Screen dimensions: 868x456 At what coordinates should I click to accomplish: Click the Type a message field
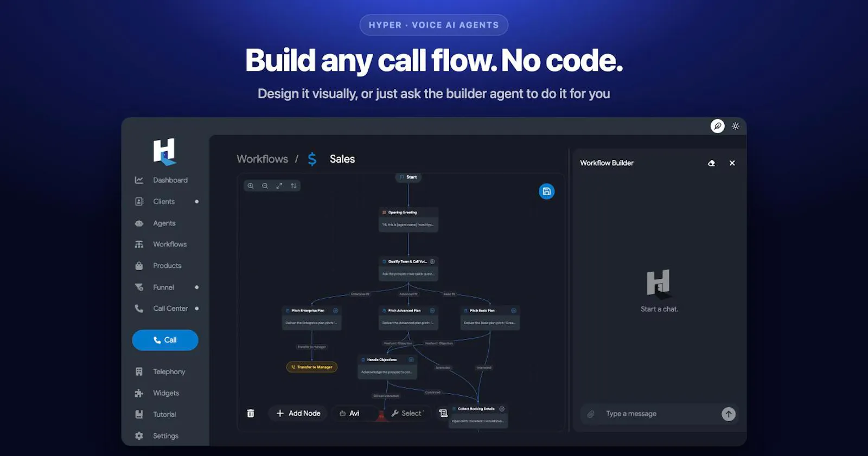(x=659, y=414)
